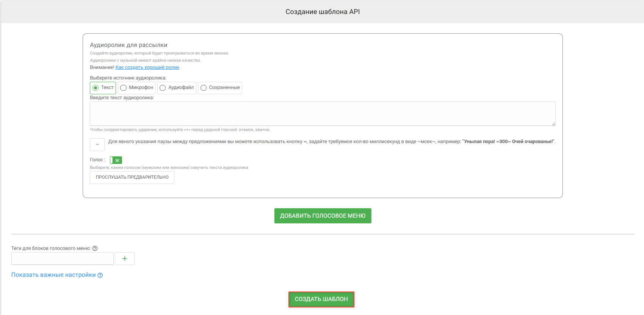The image size is (644, 315).
Task: Click the help icon beside voice menu tags label
Action: pos(95,248)
